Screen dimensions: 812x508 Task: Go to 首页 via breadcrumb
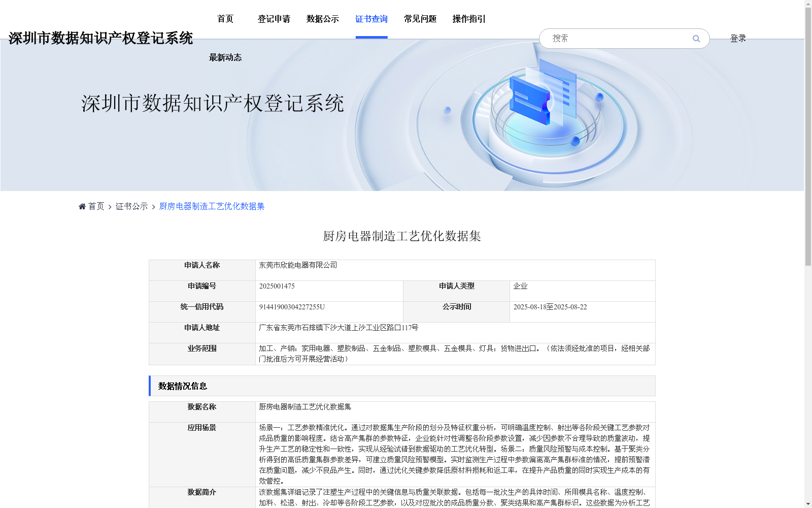96,206
